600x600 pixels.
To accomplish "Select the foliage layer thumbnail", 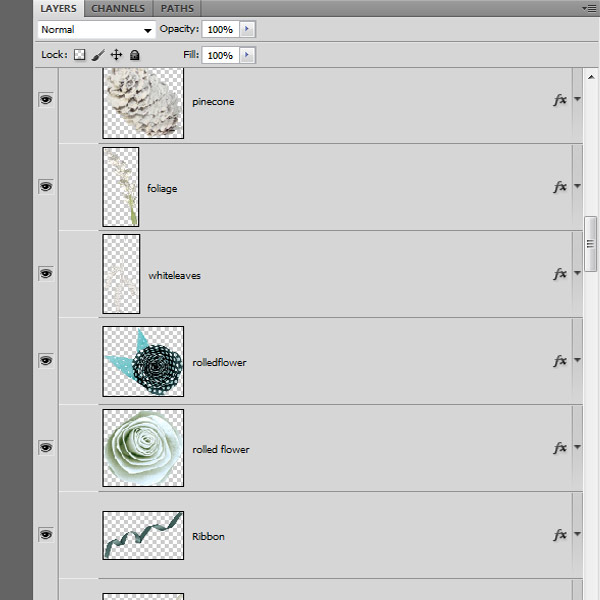I will coord(121,187).
